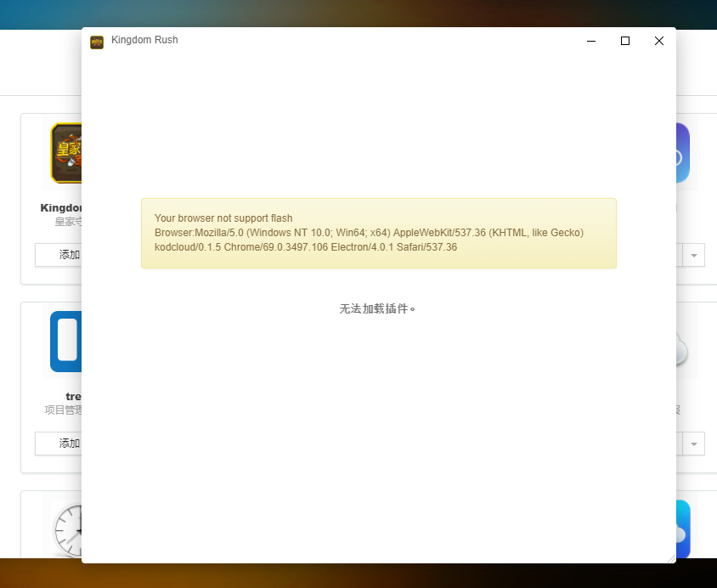Click the 添加 button on the Kingdom Rush card
The height and width of the screenshot is (588, 717).
59,255
